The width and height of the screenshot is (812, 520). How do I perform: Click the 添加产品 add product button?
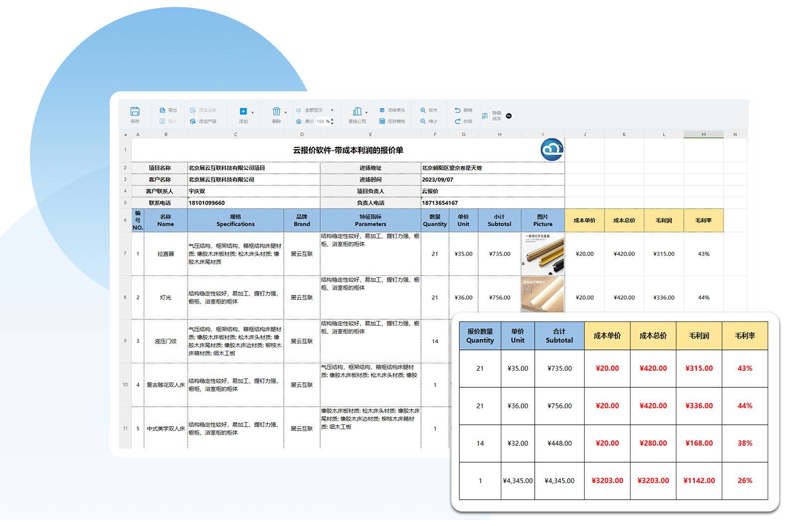click(x=203, y=121)
